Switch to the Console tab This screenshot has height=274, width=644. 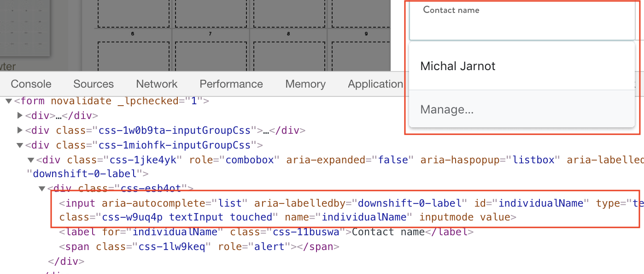30,83
